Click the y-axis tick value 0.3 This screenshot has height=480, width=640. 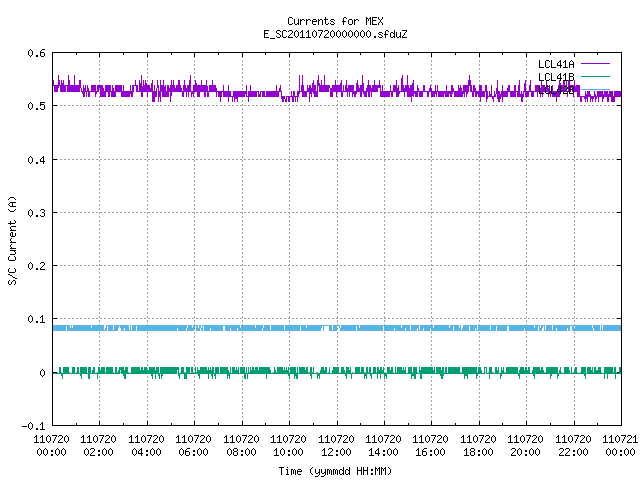pos(36,213)
